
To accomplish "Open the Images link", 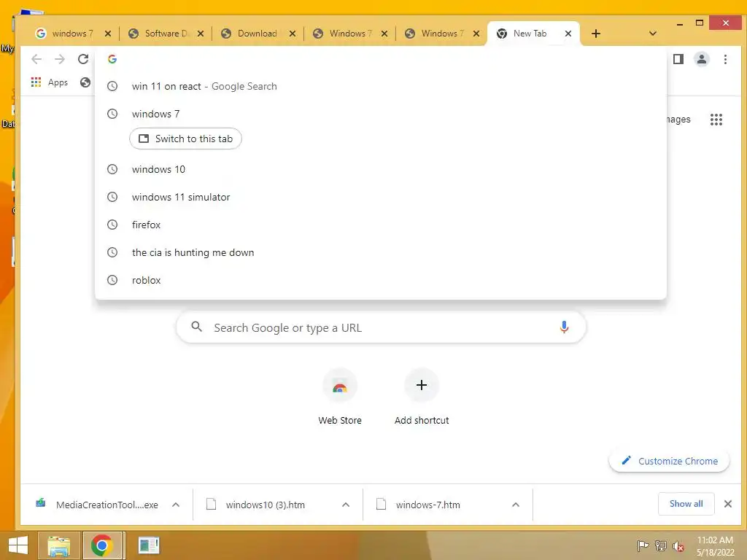I will click(x=678, y=120).
